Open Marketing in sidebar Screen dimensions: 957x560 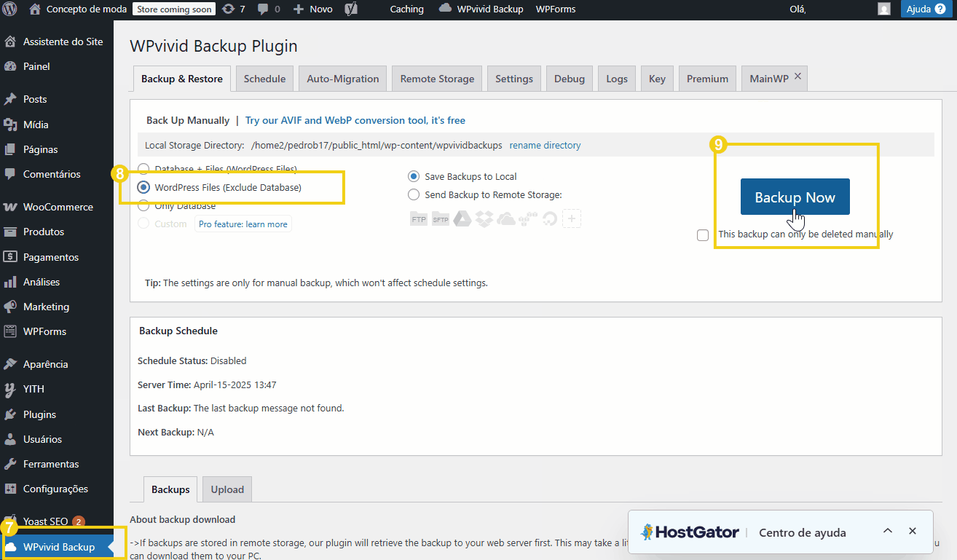(57, 307)
